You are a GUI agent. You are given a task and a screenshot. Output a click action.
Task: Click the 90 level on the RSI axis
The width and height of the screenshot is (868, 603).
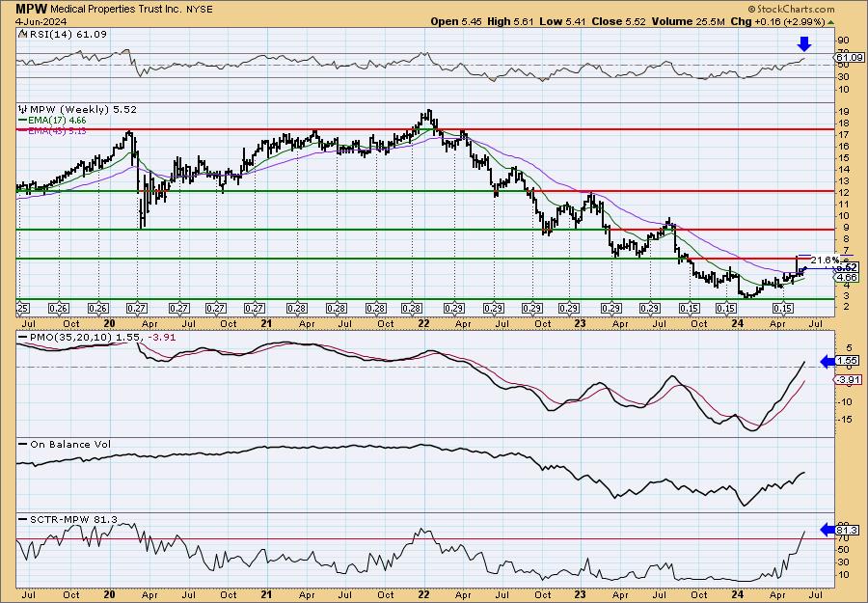[x=844, y=41]
